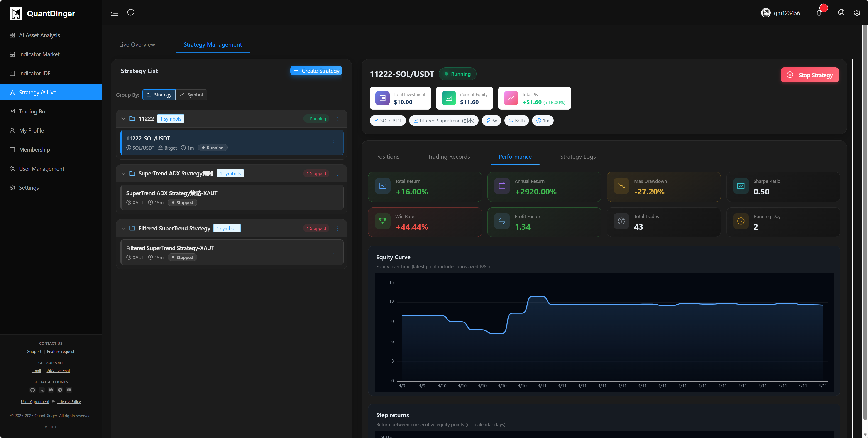This screenshot has height=438, width=868.
Task: Collapse SuperTrend ADX Strategy group
Action: click(x=123, y=173)
